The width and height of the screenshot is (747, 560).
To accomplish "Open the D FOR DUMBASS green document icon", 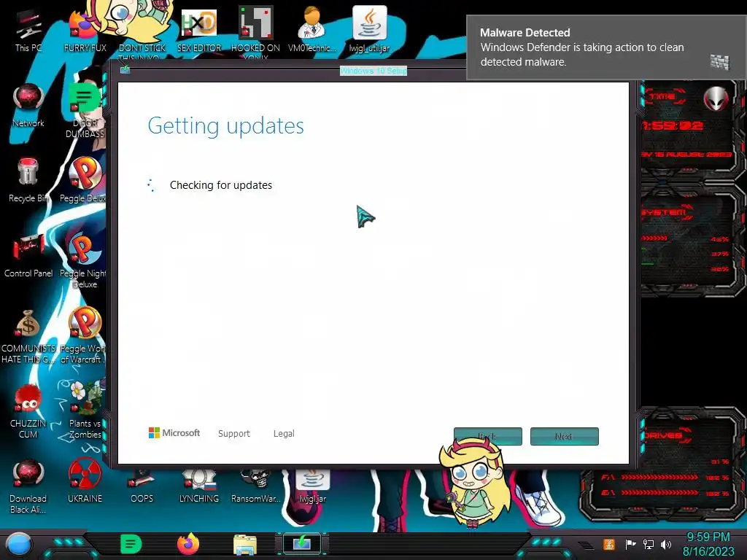I will pyautogui.click(x=85, y=111).
